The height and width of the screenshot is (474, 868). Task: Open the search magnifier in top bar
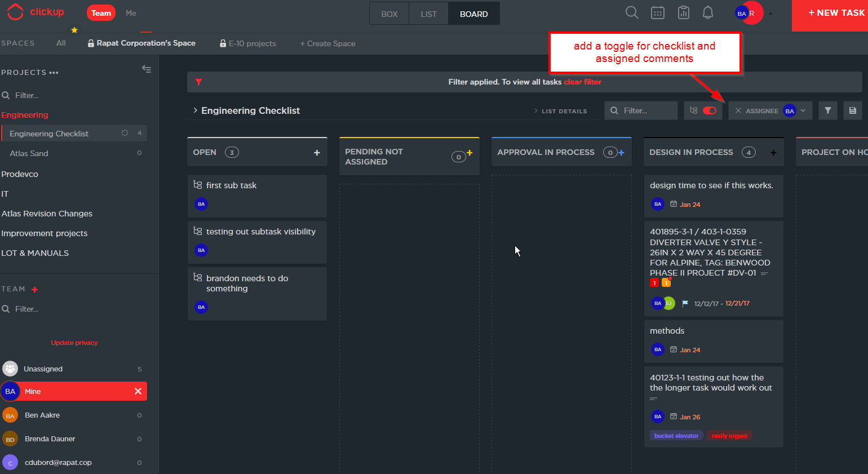[632, 12]
